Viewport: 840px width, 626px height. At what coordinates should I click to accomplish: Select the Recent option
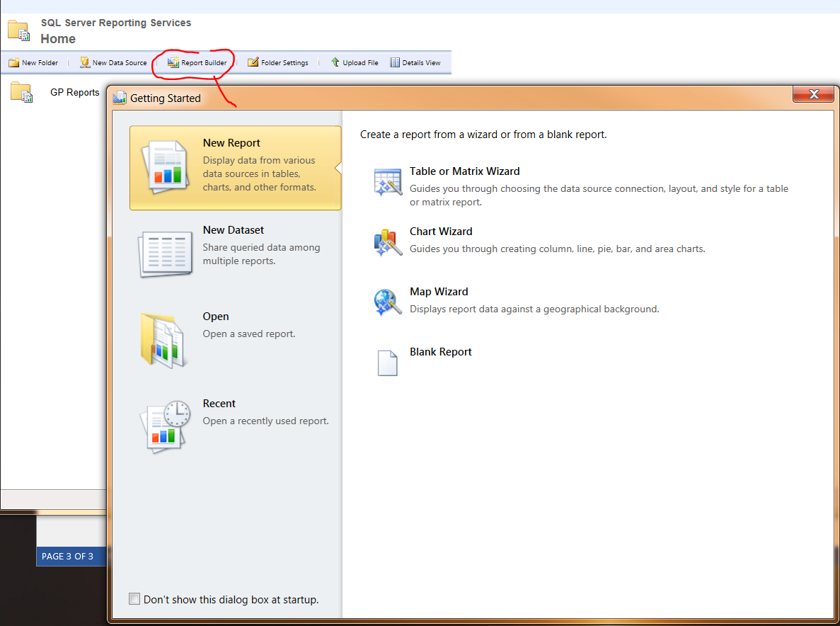coord(235,427)
